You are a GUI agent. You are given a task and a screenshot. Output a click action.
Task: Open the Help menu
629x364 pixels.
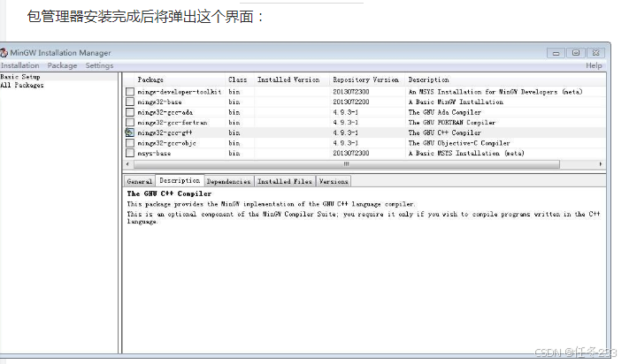(x=594, y=65)
